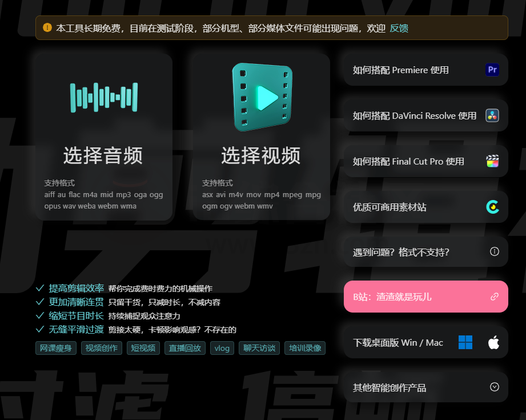Image resolution: width=526 pixels, height=420 pixels.
Task: Open 优质可商用素材站 link
Action: click(x=425, y=207)
